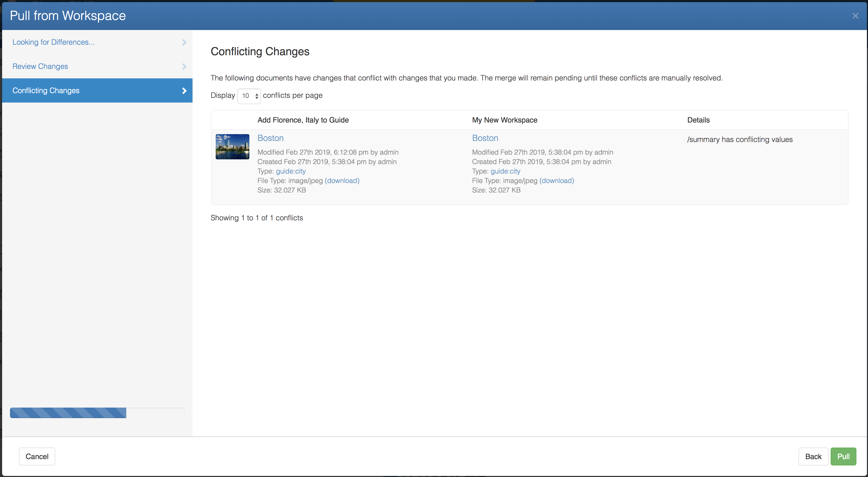Screen dimensions: 868x477
Task: Click guide:city type in workspace column
Action: tap(505, 171)
